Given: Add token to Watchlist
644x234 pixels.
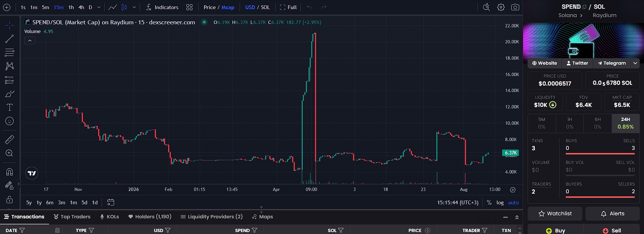Looking at the screenshot, I should [555, 213].
